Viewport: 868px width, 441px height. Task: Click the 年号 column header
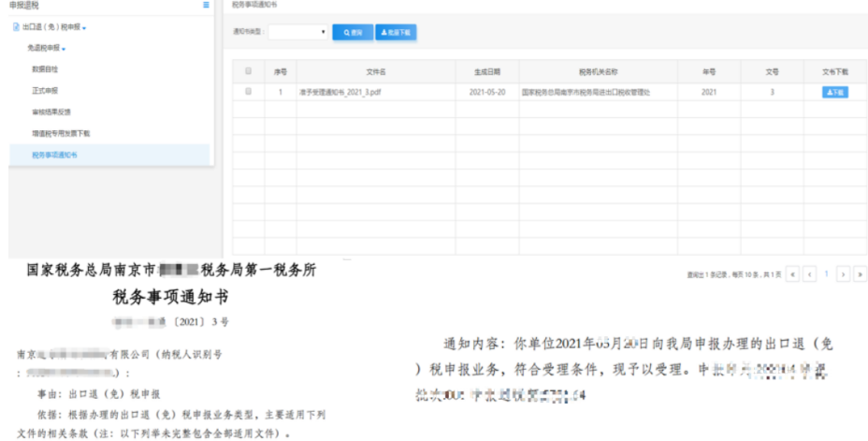709,72
